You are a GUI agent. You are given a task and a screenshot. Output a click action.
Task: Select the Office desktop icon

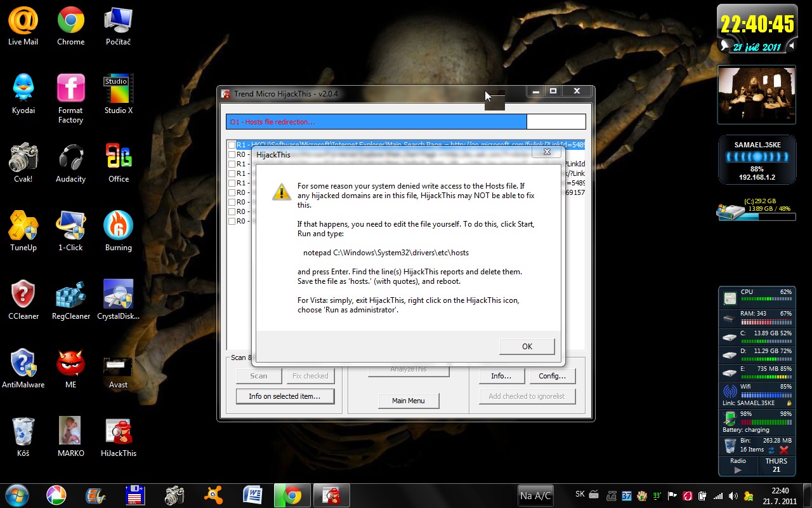(118, 163)
